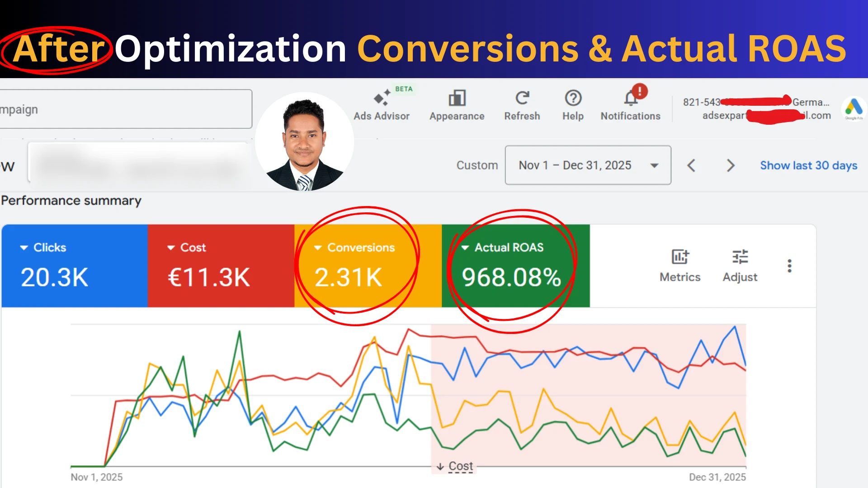
Task: Click the Google Ads account logo
Action: click(x=854, y=108)
